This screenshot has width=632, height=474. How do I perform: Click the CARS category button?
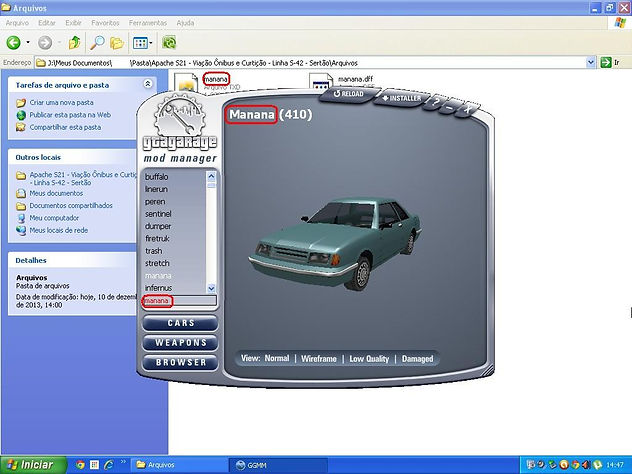(180, 323)
